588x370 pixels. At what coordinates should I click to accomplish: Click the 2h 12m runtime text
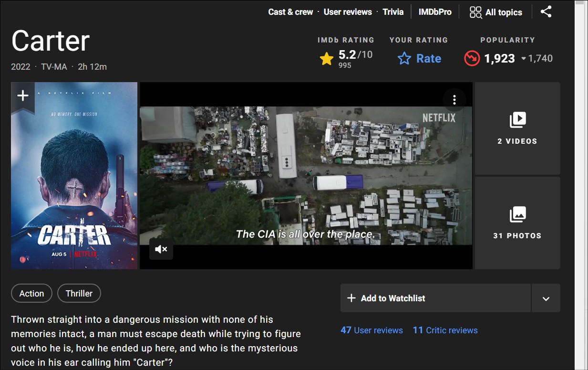[x=92, y=67]
